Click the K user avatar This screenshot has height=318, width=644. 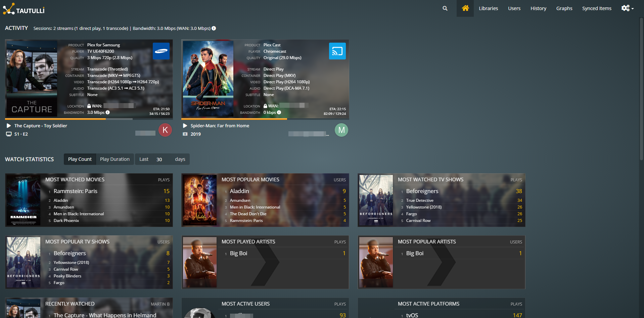165,130
